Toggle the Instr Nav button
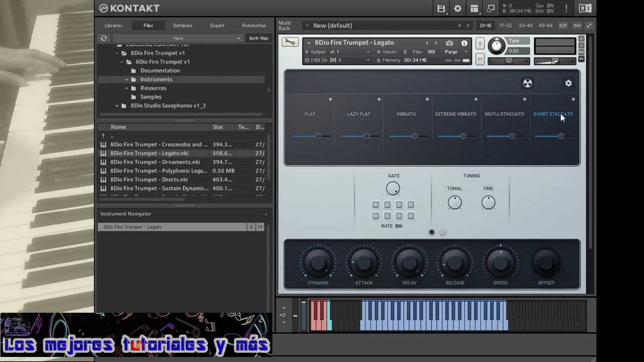This screenshot has height=362, width=644. tap(259, 38)
